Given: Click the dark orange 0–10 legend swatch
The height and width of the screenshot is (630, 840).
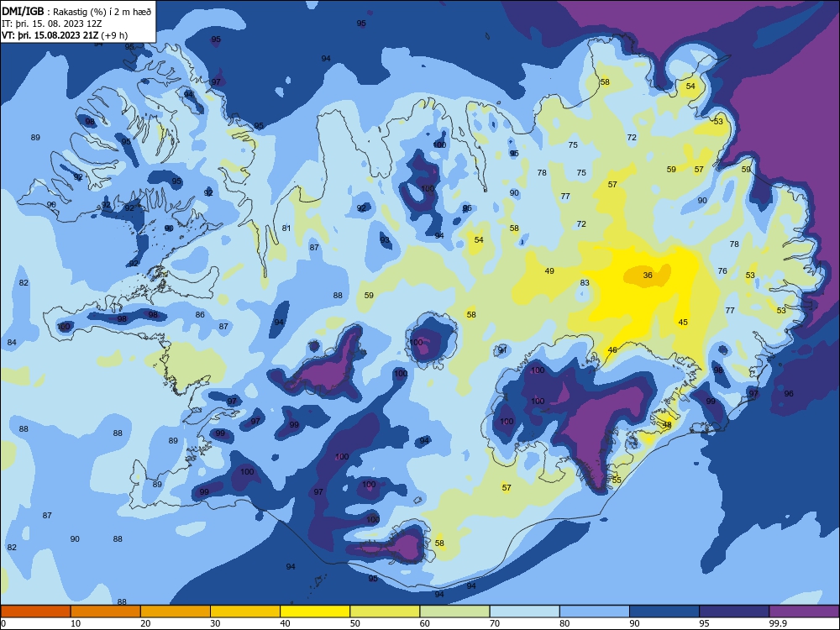Looking at the screenshot, I should click(x=35, y=612).
